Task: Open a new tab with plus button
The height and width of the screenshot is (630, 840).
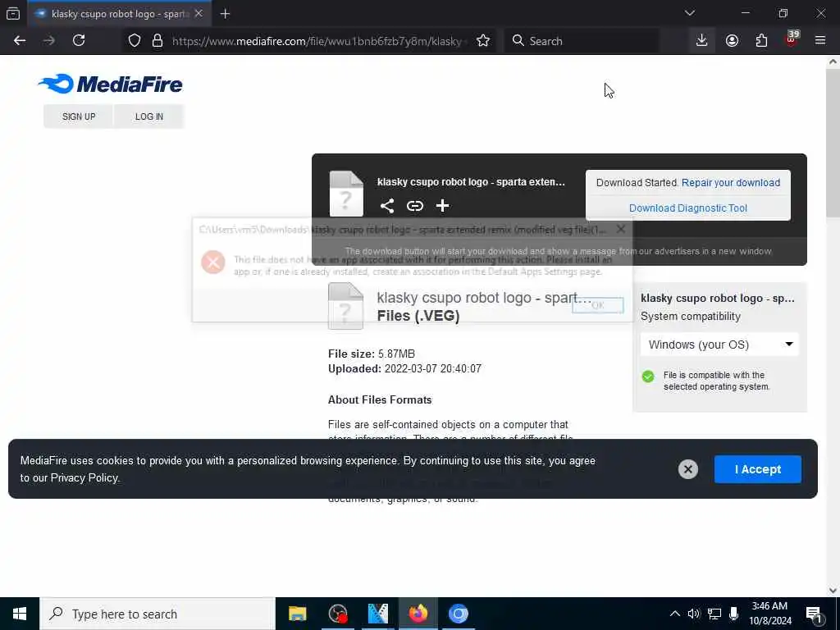Action: point(225,14)
